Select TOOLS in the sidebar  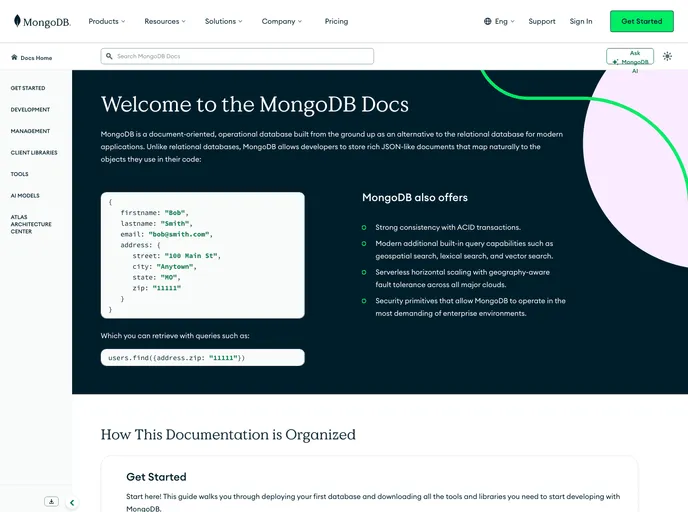click(19, 174)
